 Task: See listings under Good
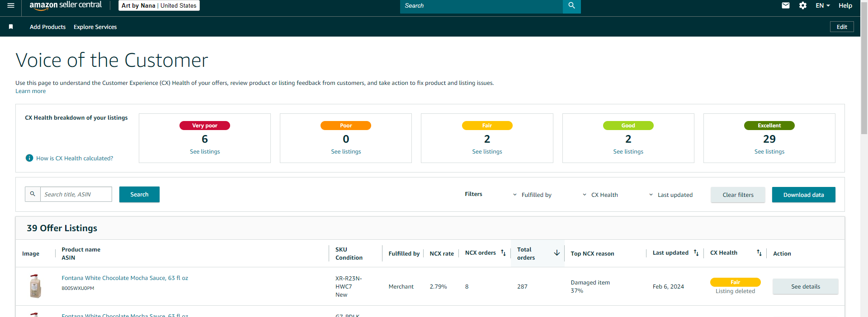click(628, 151)
